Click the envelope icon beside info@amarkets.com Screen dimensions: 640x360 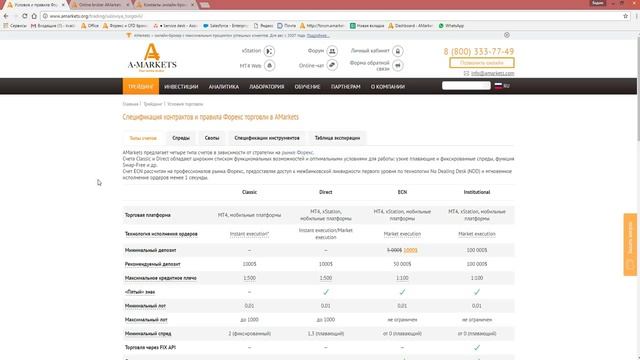pos(466,73)
